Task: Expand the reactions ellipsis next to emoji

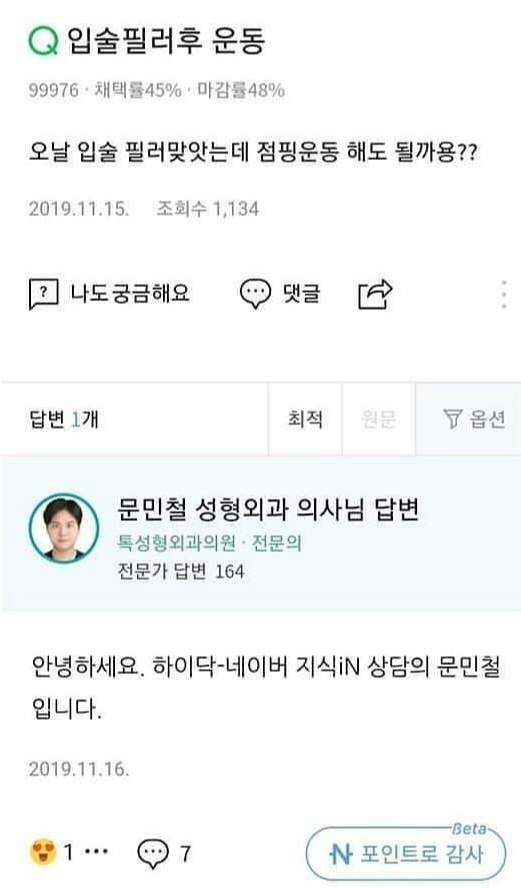Action: tap(96, 851)
